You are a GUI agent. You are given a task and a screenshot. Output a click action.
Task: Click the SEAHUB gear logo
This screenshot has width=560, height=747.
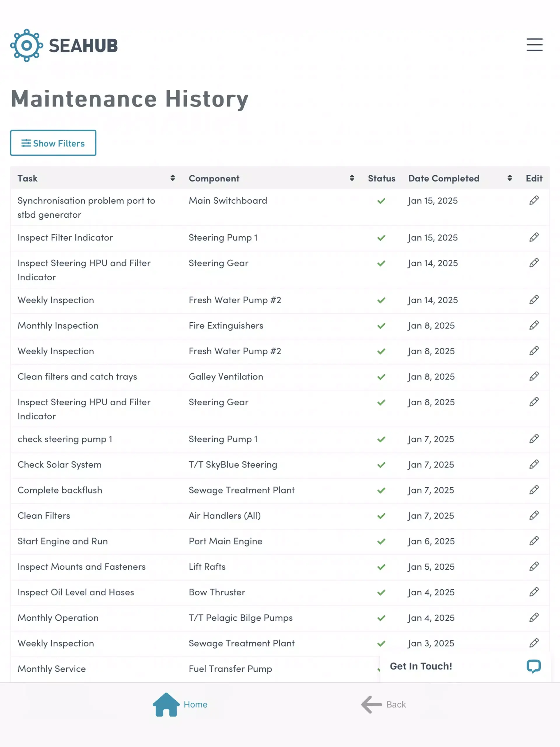click(x=27, y=45)
